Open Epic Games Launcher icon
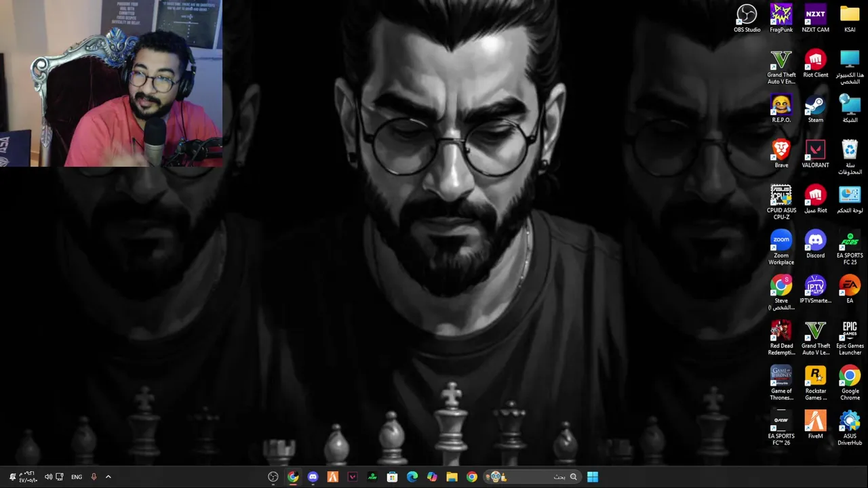Image resolution: width=868 pixels, height=488 pixels. coord(850,338)
